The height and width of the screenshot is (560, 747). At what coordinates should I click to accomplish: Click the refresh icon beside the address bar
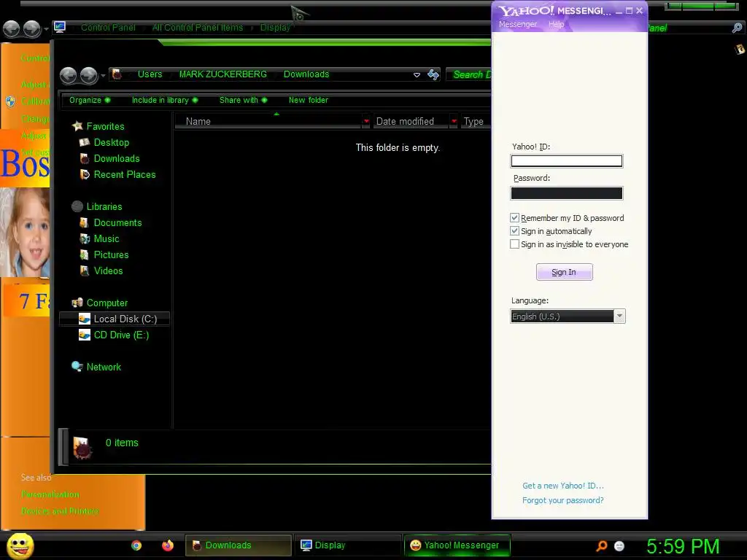(433, 74)
